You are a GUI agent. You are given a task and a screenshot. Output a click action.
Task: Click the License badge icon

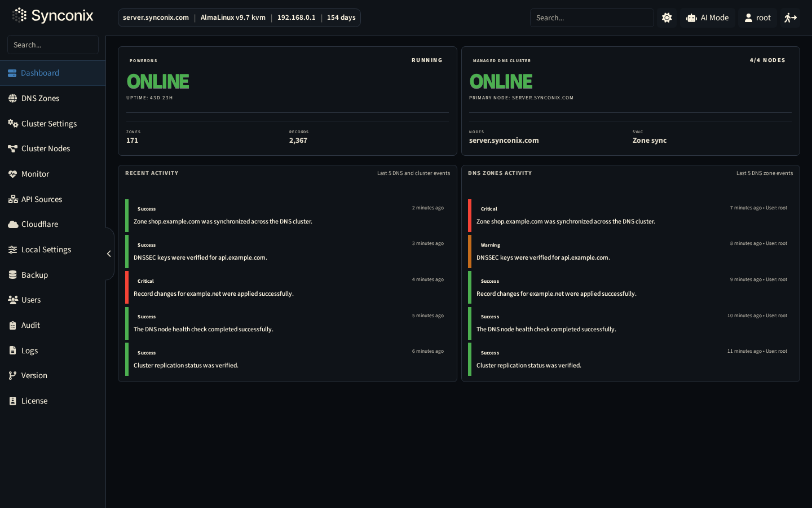coord(12,401)
